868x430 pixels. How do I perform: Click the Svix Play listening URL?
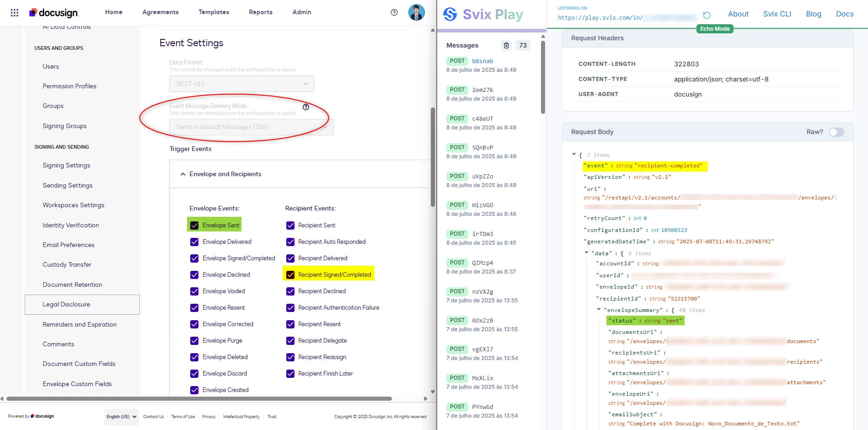click(x=627, y=18)
